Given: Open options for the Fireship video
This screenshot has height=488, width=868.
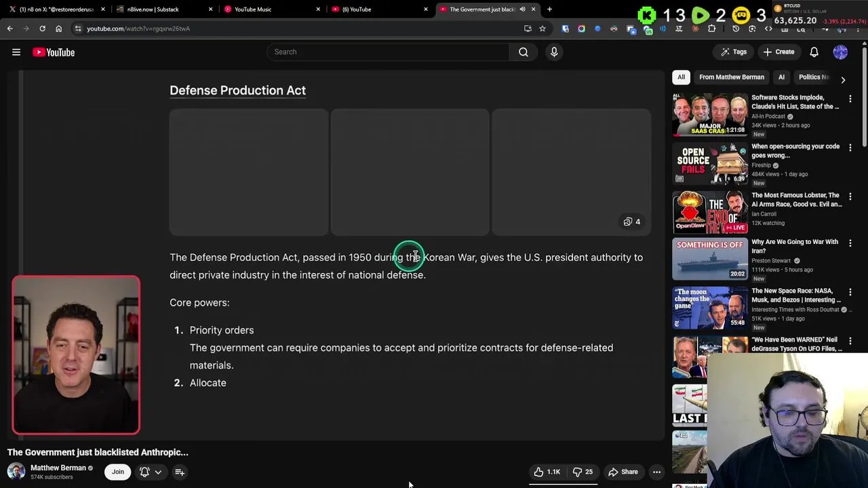Looking at the screenshot, I should pos(850,148).
